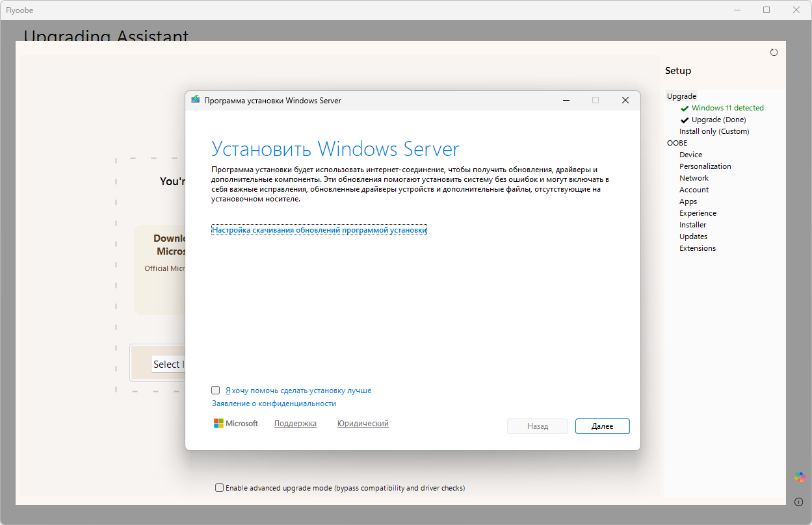The height and width of the screenshot is (525, 812).
Task: Follow the 'Юридический' link
Action: pos(363,424)
